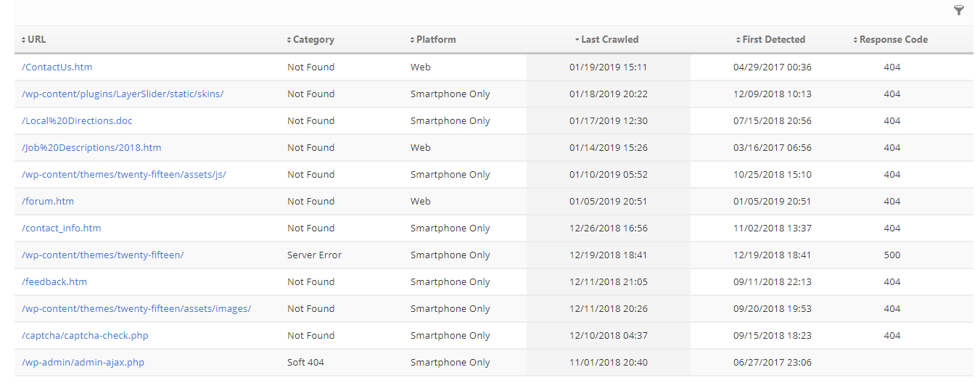Sort by Last Crawled column
980x383 pixels.
pyautogui.click(x=609, y=40)
